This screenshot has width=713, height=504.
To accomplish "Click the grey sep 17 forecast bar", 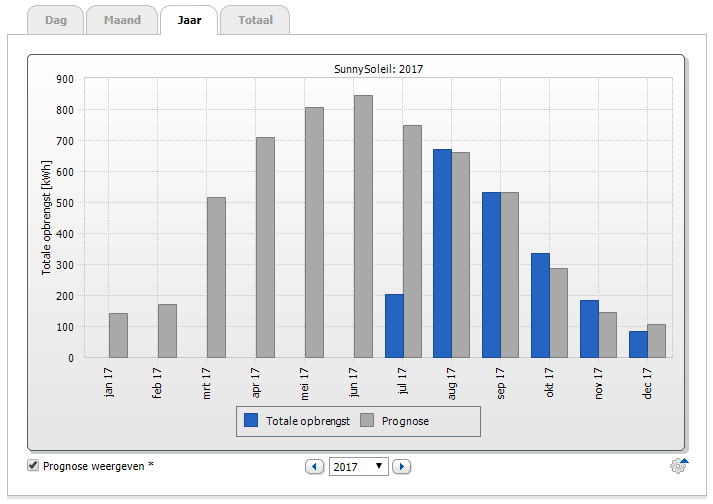I will pyautogui.click(x=510, y=275).
